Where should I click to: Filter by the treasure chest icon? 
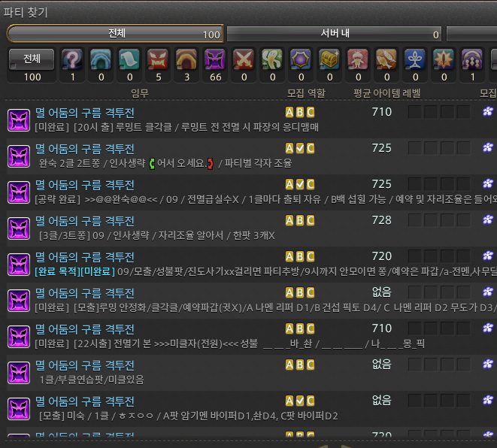tap(329, 59)
